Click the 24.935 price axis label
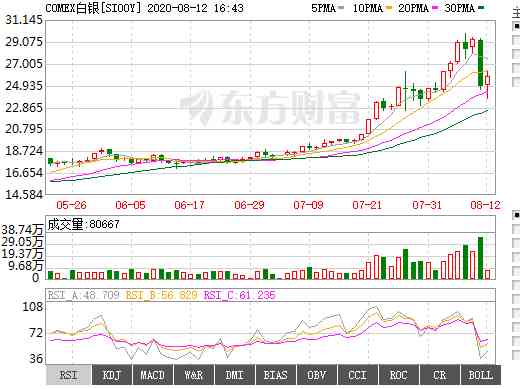 24,85
